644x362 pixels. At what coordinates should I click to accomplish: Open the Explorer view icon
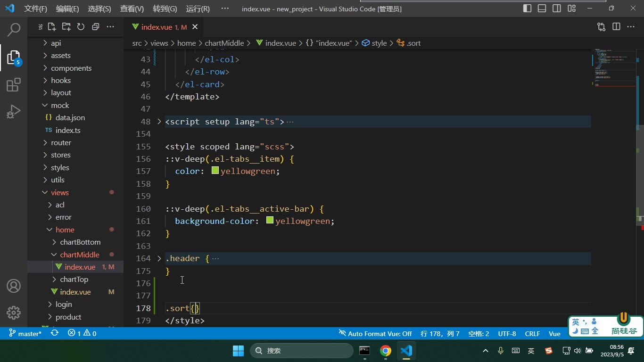14,58
